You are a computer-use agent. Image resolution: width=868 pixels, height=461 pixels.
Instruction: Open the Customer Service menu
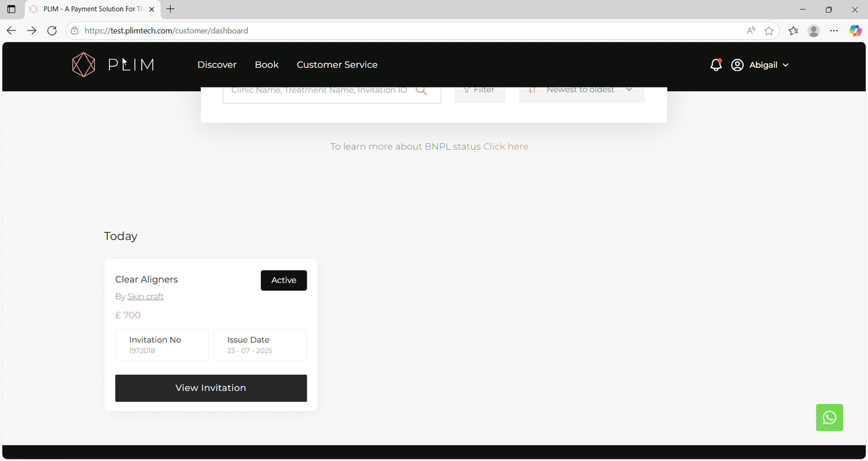tap(337, 64)
